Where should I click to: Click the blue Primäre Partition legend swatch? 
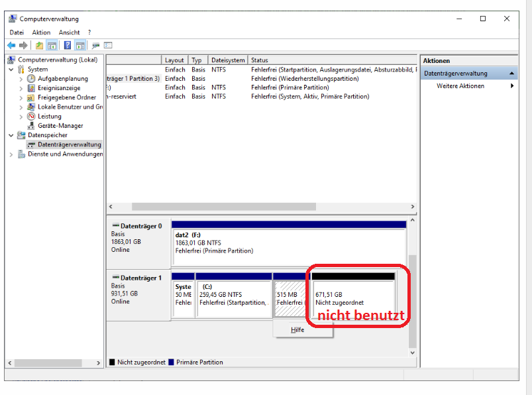click(171, 362)
